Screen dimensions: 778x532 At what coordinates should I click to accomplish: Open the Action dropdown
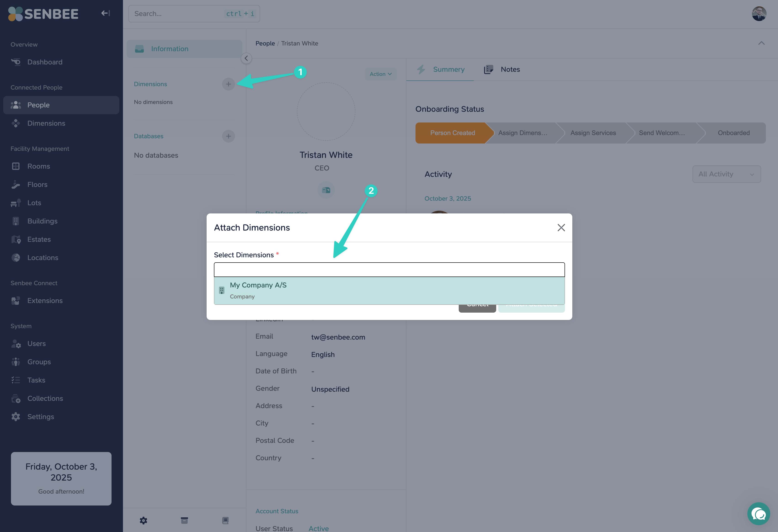coord(381,74)
